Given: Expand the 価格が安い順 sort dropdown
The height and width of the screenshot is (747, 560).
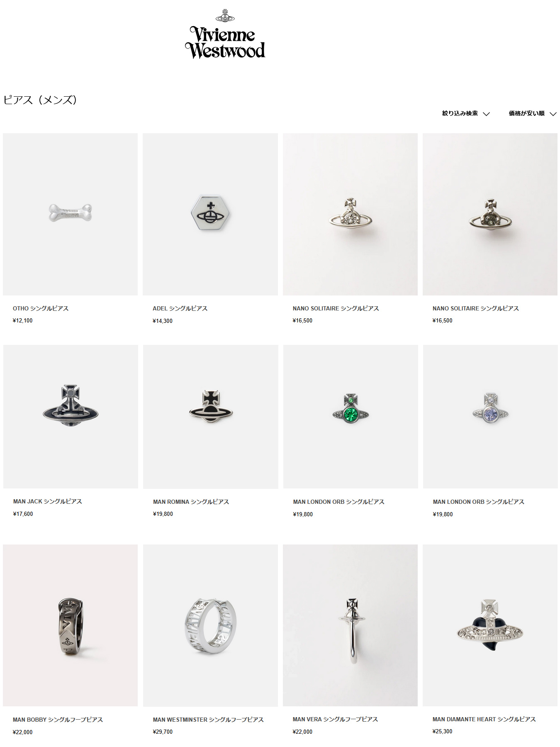Looking at the screenshot, I should pyautogui.click(x=533, y=113).
